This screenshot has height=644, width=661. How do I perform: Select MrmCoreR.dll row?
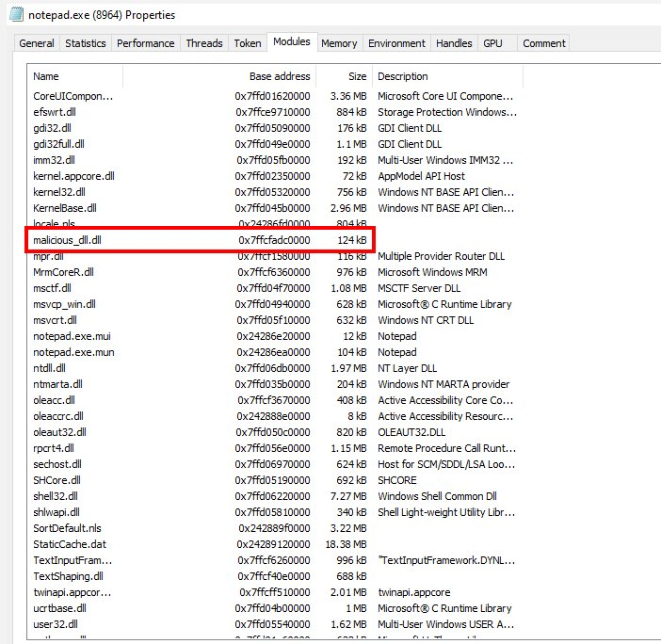[x=274, y=272]
